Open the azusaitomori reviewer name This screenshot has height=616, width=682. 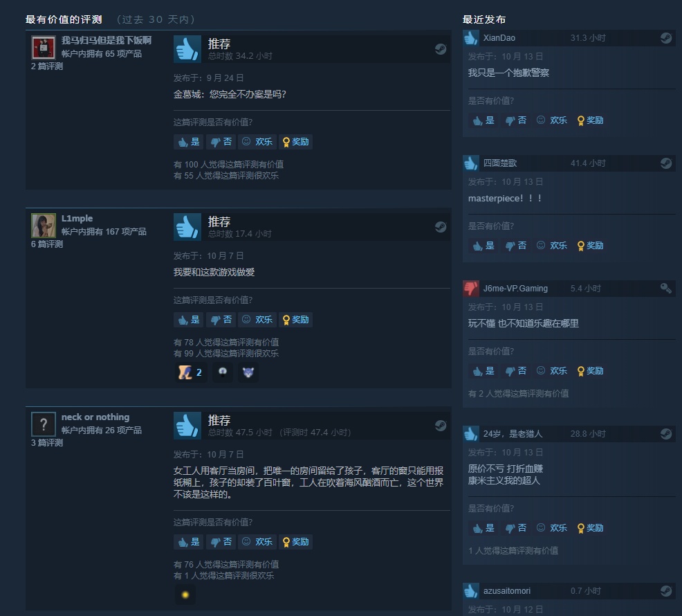(x=507, y=591)
